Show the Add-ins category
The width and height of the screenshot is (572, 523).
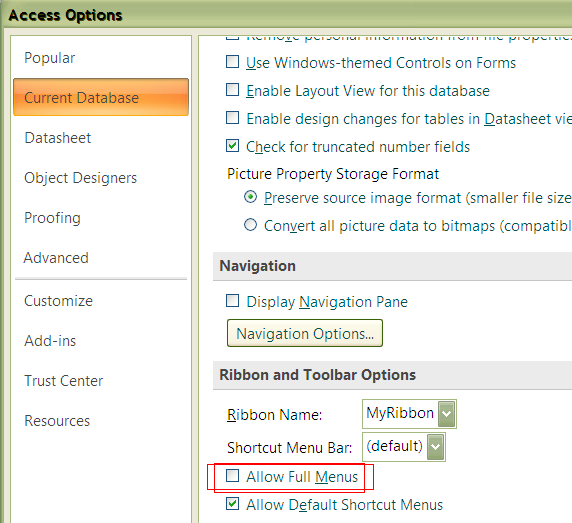tap(50, 341)
